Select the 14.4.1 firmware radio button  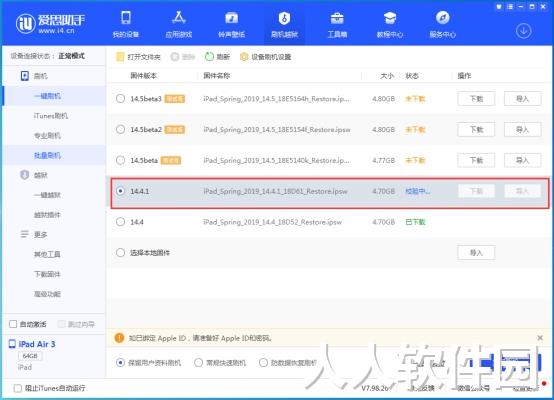pyautogui.click(x=120, y=191)
